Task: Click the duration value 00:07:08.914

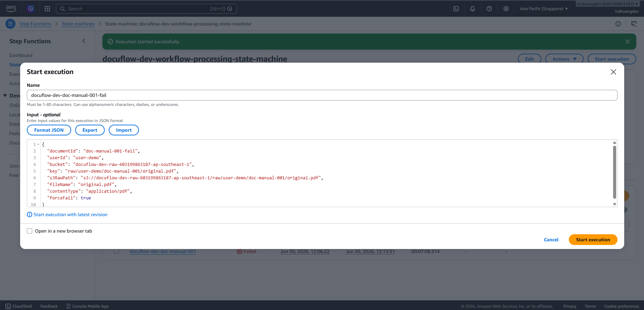Action: 426,251
